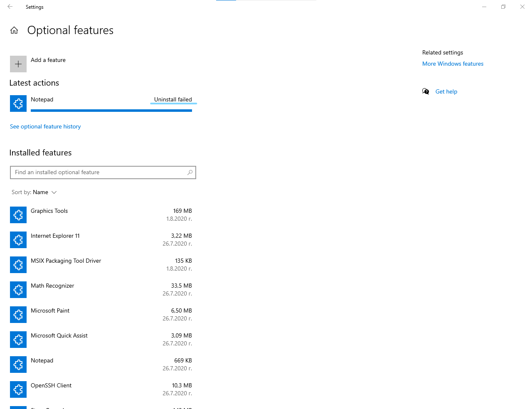Click the 6,50 MB size value
The image size is (532, 409).
coord(181,310)
